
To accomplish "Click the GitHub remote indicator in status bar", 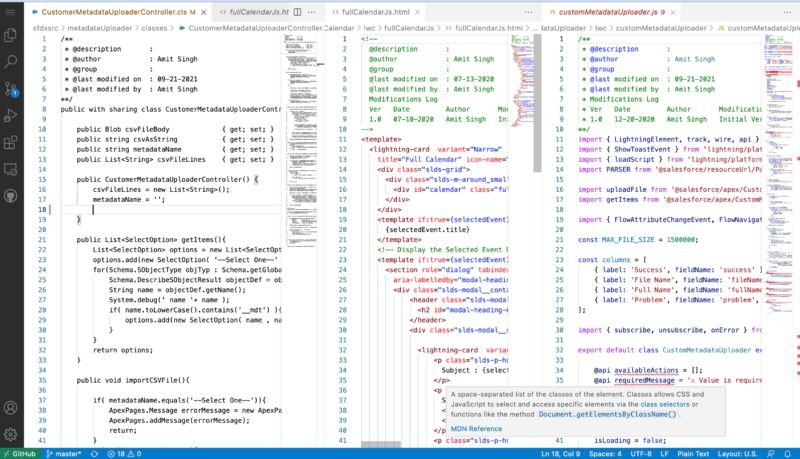I will tap(20, 453).
